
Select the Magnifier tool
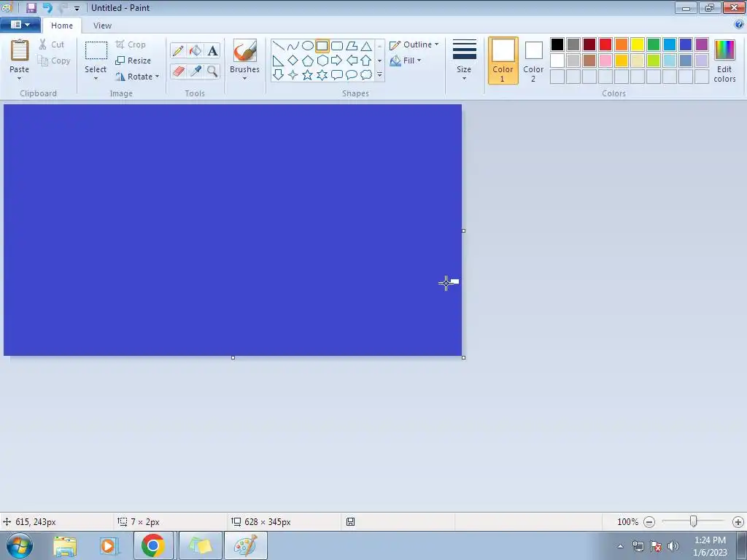tap(212, 71)
